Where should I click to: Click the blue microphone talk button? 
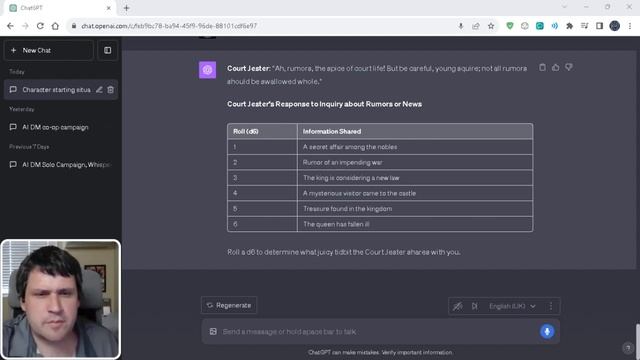click(x=547, y=331)
